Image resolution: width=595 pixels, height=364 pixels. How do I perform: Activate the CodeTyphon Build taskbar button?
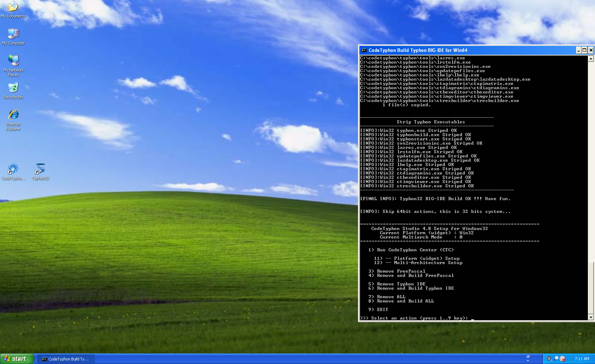point(66,359)
